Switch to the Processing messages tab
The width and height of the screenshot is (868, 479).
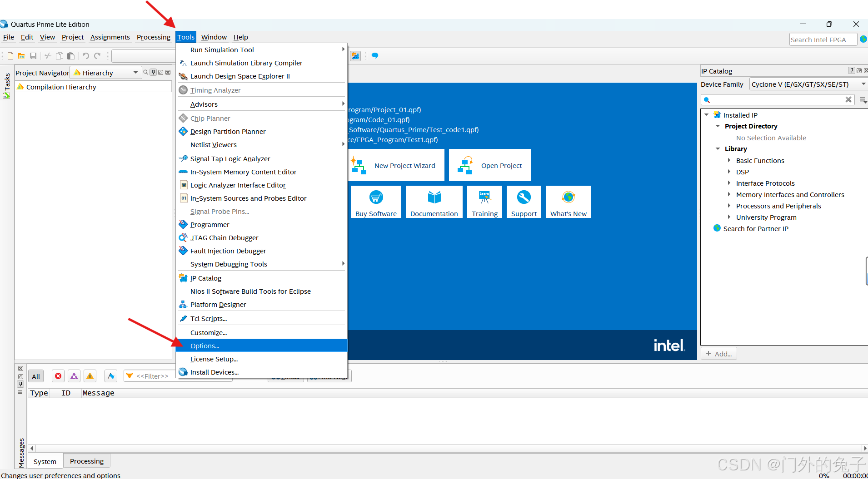click(87, 461)
